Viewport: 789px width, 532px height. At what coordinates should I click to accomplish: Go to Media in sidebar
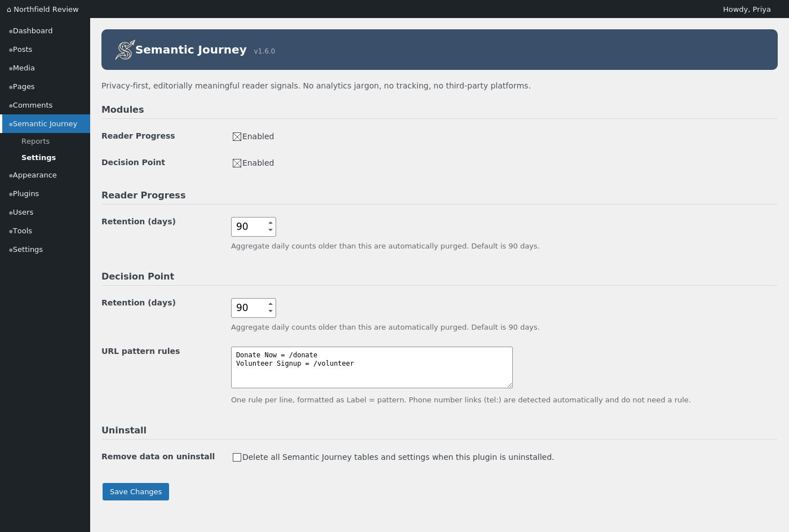(45, 68)
